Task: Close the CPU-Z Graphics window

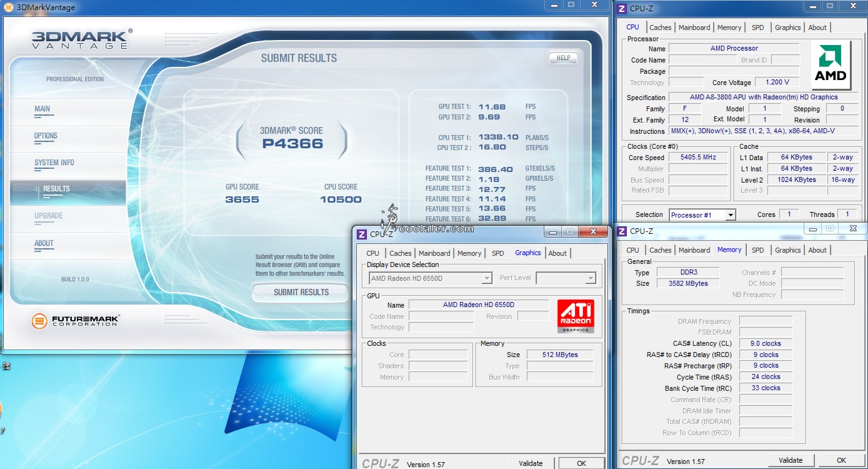Action: 592,231
